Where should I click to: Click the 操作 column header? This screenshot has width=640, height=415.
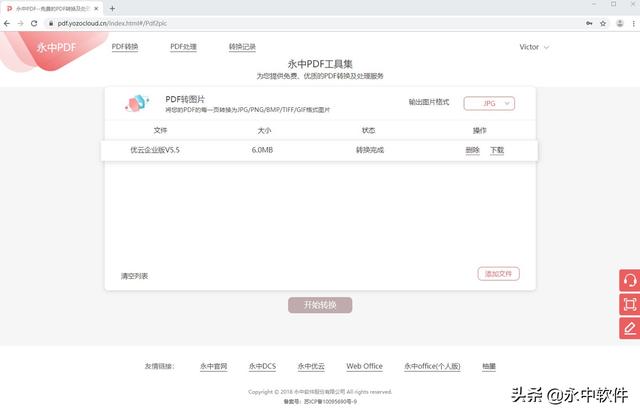[x=480, y=130]
